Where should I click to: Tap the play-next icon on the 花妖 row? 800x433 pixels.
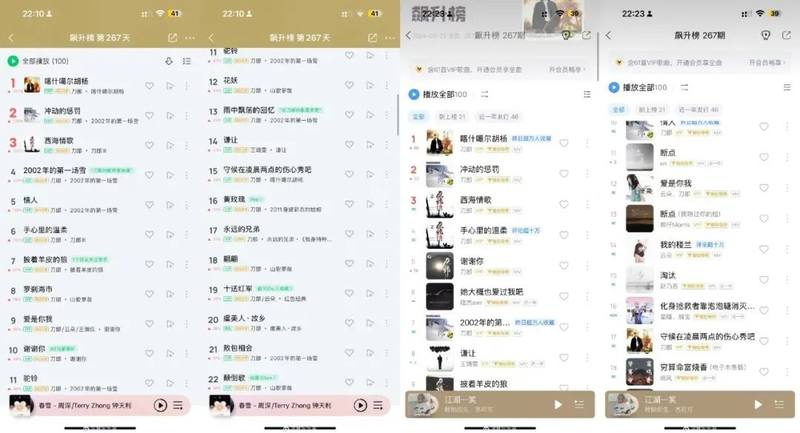coord(370,85)
